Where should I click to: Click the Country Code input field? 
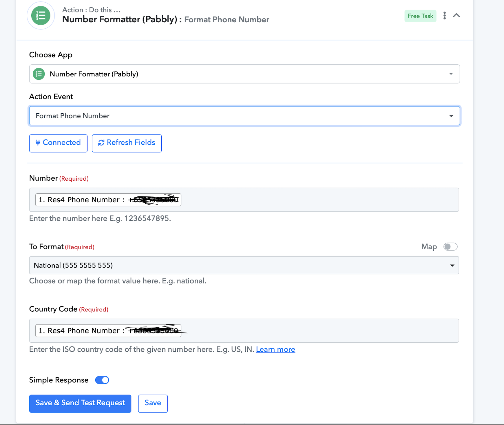244,331
